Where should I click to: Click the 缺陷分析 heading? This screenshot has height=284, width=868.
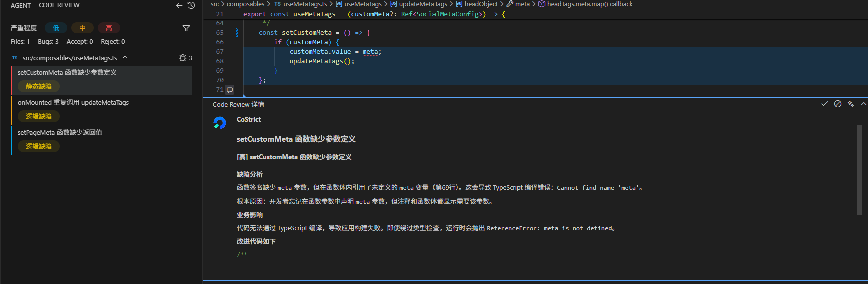[x=250, y=174]
